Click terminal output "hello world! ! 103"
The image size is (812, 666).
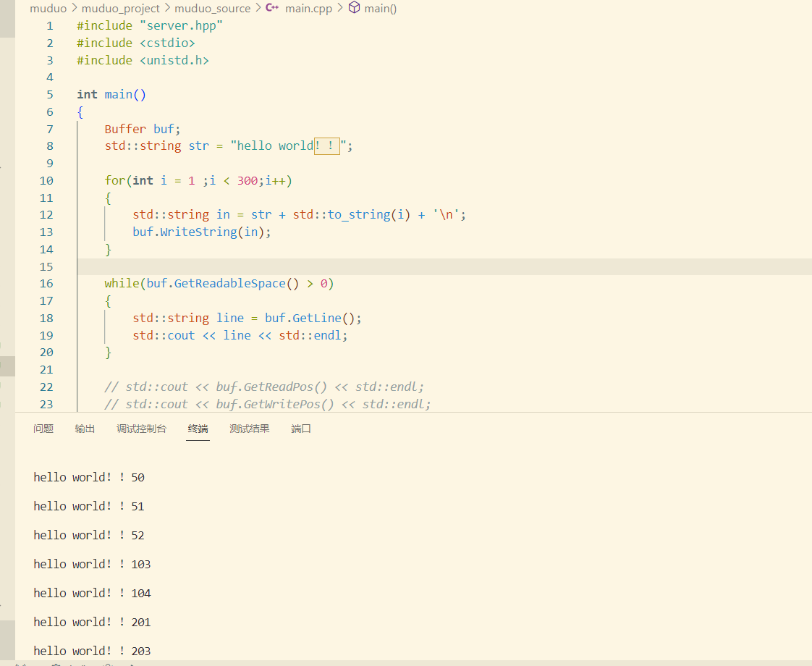coord(92,565)
